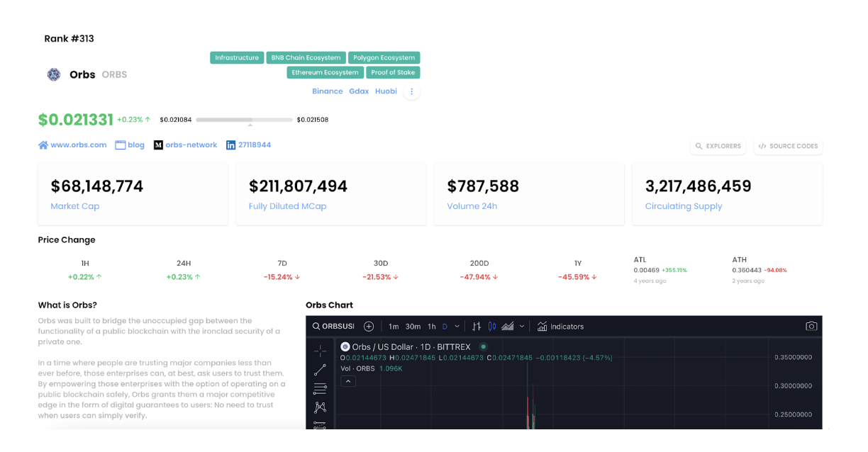Click the 1H price change value +0.22%
Screen dimensions: 868x452
[85, 277]
